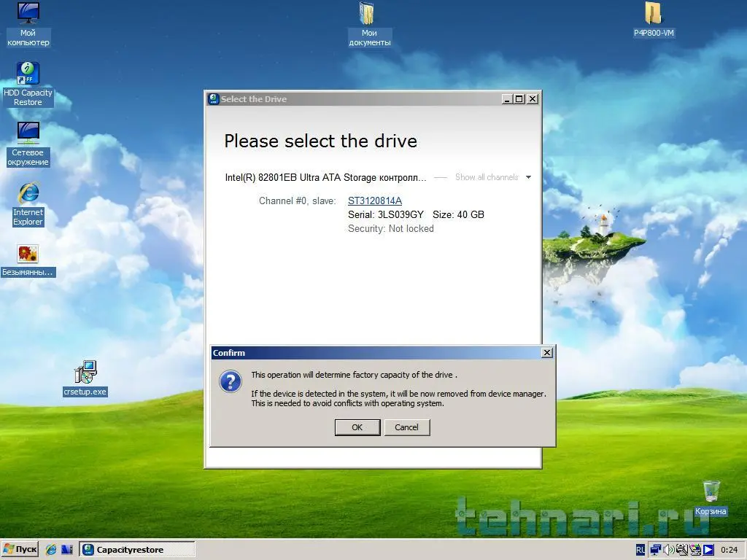Click the RU language indicator in tray
Image resolution: width=747 pixels, height=560 pixels.
click(x=640, y=550)
